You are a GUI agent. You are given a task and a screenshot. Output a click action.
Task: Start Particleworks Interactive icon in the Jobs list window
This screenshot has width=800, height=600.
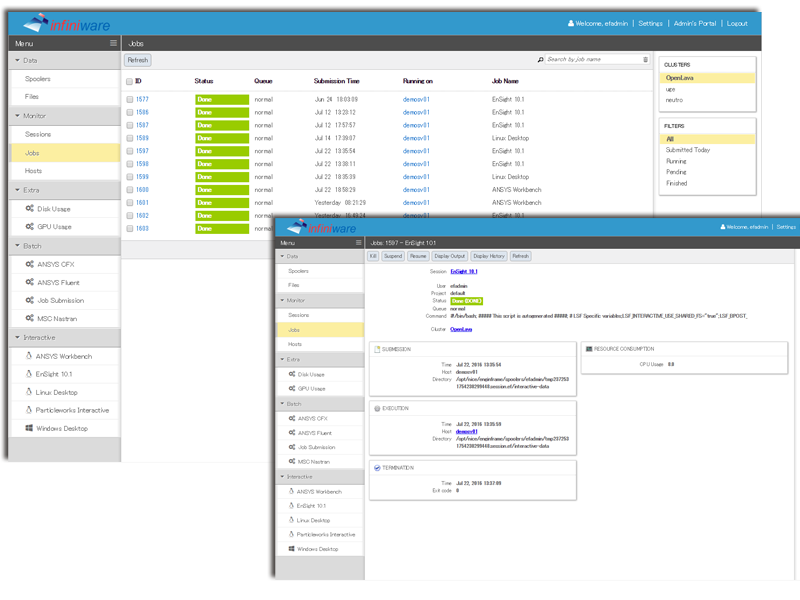pyautogui.click(x=29, y=410)
